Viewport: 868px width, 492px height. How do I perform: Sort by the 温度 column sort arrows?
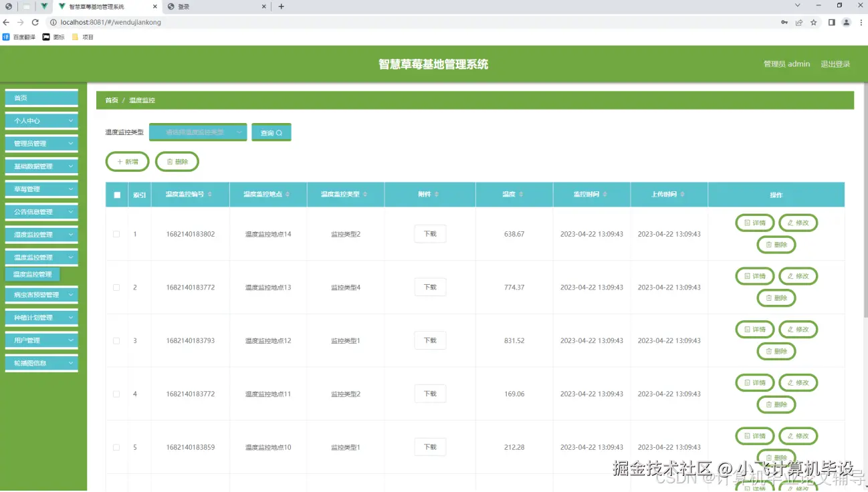click(x=522, y=195)
